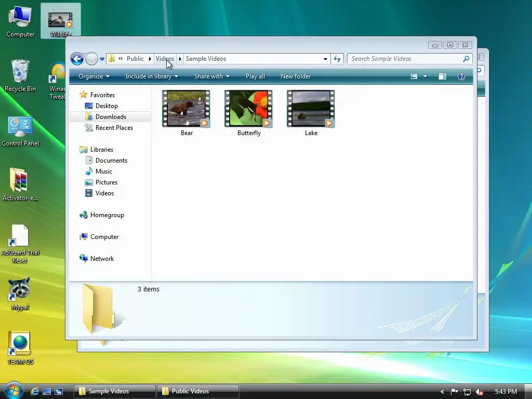Select the Recycle Bin desktop icon

(x=20, y=76)
